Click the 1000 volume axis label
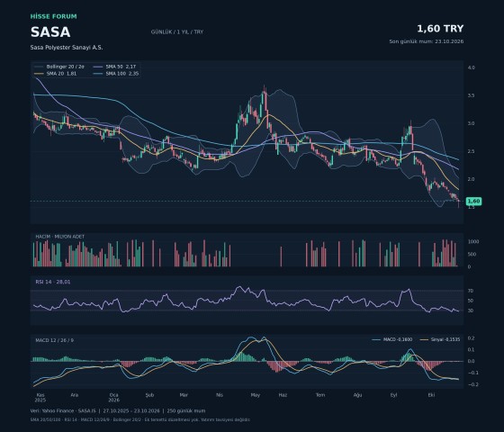Viewport: 504px width, 432px height. click(x=473, y=242)
